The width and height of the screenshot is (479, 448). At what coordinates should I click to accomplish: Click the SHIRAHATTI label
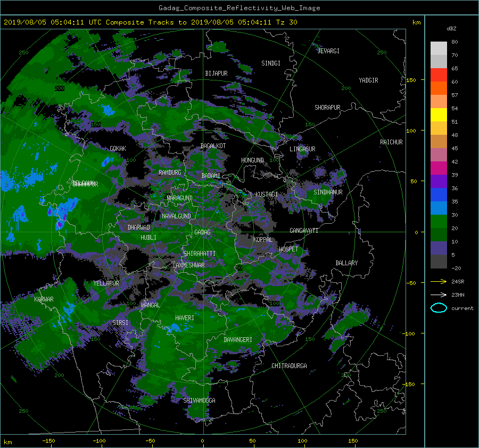[200, 254]
